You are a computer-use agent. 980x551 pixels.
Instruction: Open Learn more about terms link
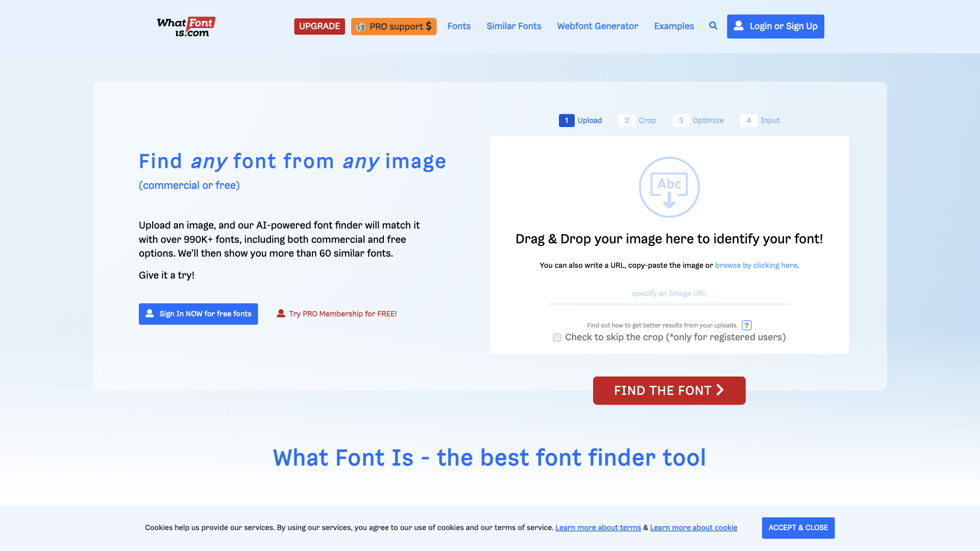(x=598, y=528)
